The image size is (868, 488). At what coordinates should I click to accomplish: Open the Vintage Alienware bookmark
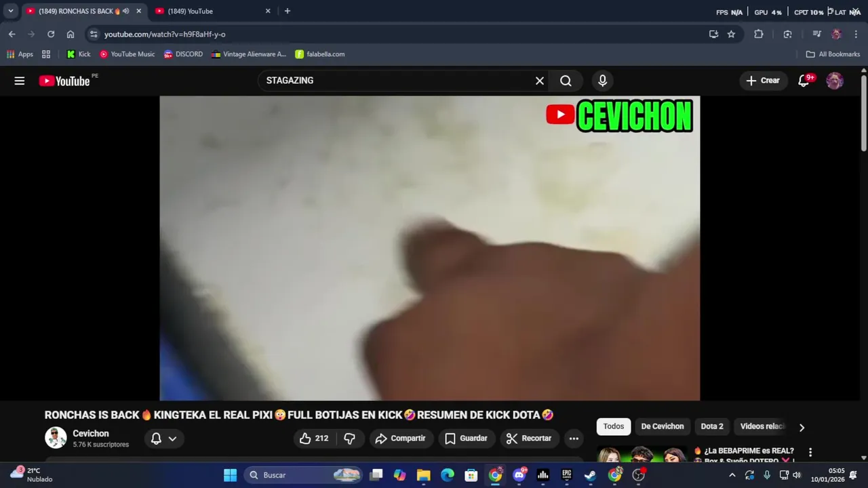coord(249,54)
